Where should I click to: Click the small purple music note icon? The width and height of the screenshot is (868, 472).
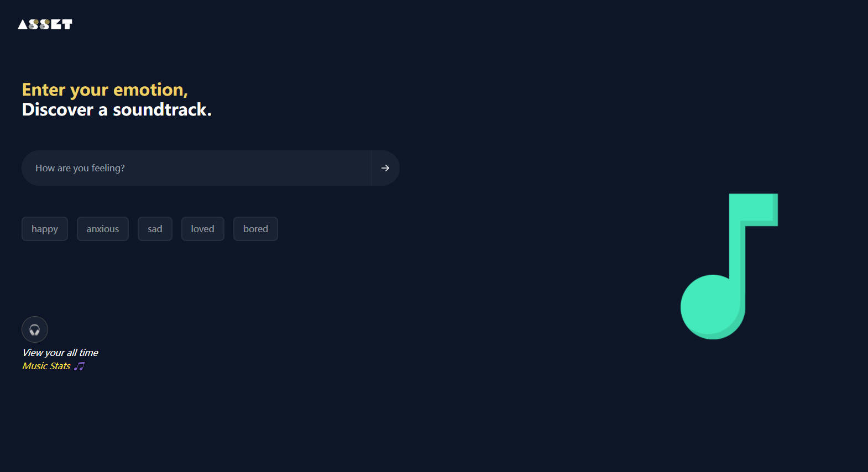80,366
